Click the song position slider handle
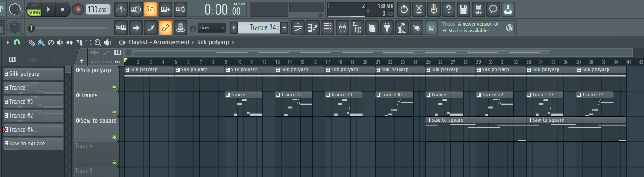This screenshot has width=644, height=177. click(x=31, y=28)
